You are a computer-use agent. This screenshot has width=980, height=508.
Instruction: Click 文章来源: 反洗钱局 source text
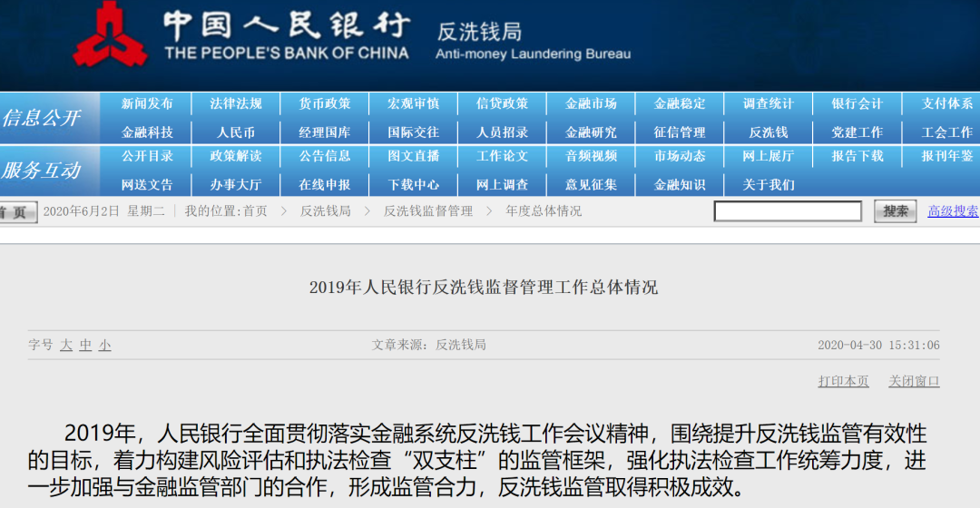tap(428, 345)
